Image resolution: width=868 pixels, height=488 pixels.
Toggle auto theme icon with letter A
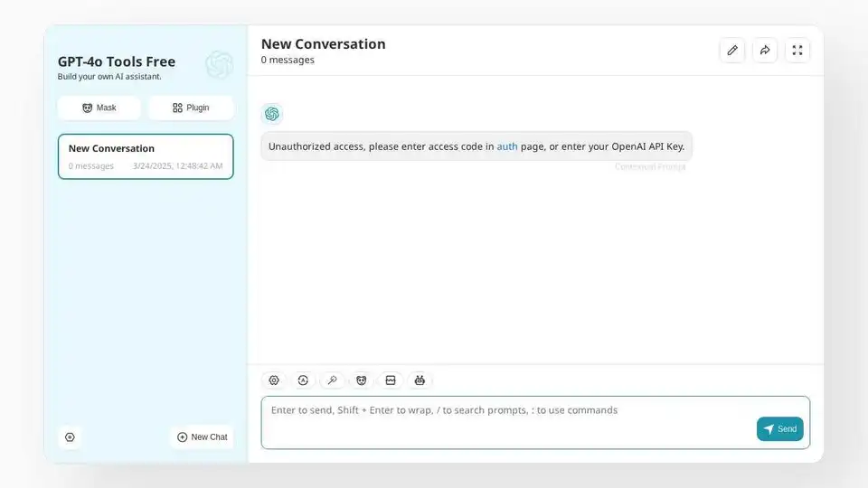click(x=303, y=380)
